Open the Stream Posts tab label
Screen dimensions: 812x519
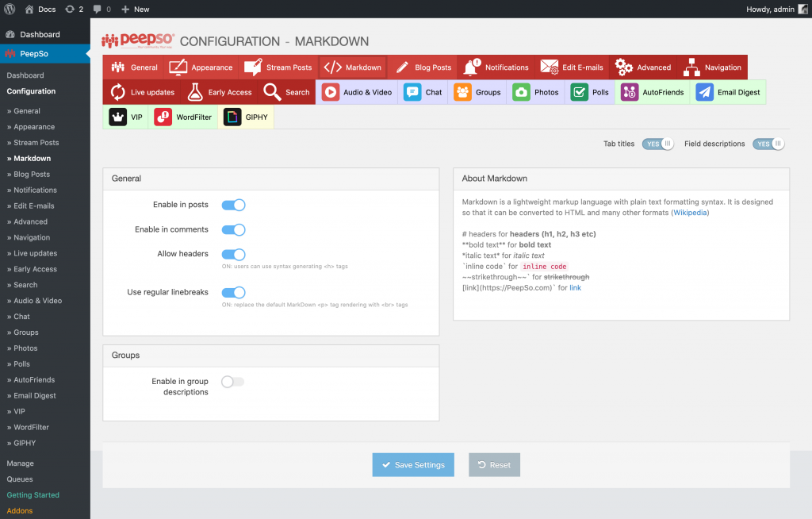click(289, 67)
